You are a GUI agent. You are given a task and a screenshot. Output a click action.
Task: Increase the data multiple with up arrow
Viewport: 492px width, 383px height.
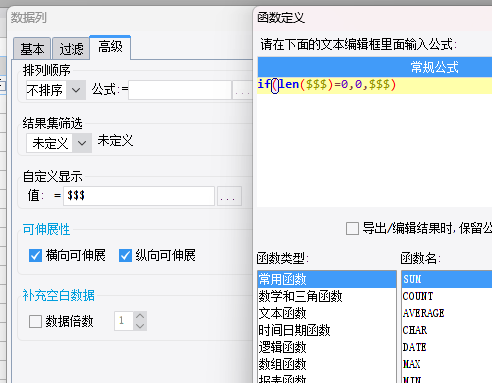140,316
